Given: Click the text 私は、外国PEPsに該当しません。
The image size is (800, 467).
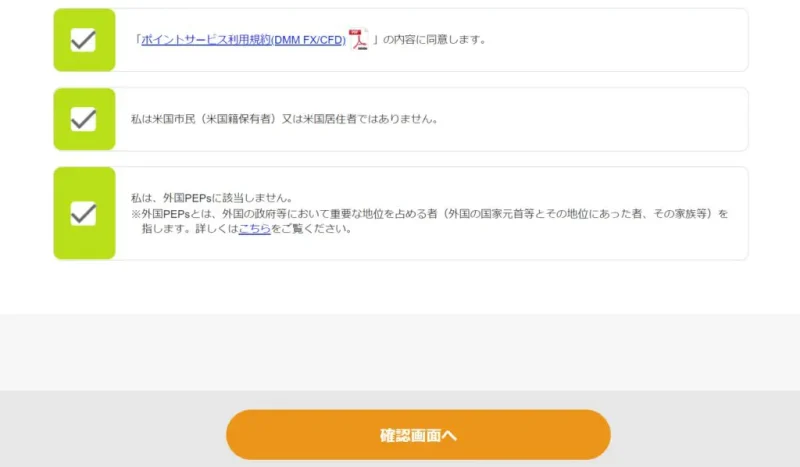Looking at the screenshot, I should click(x=212, y=198).
